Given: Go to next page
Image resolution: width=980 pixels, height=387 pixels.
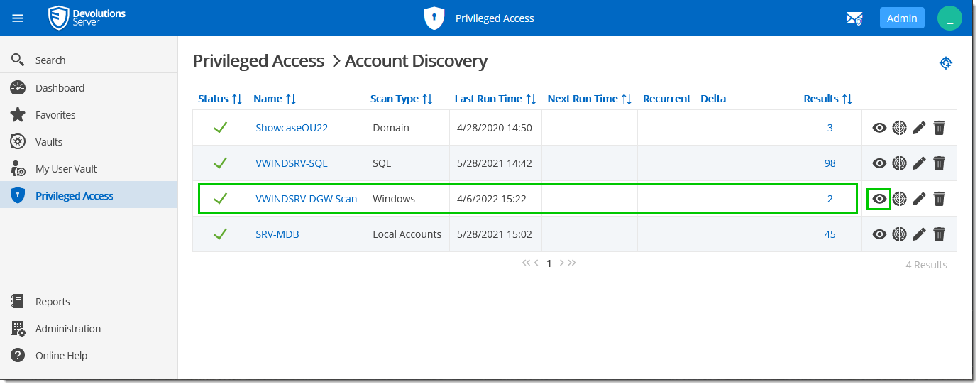Looking at the screenshot, I should coord(561,263).
